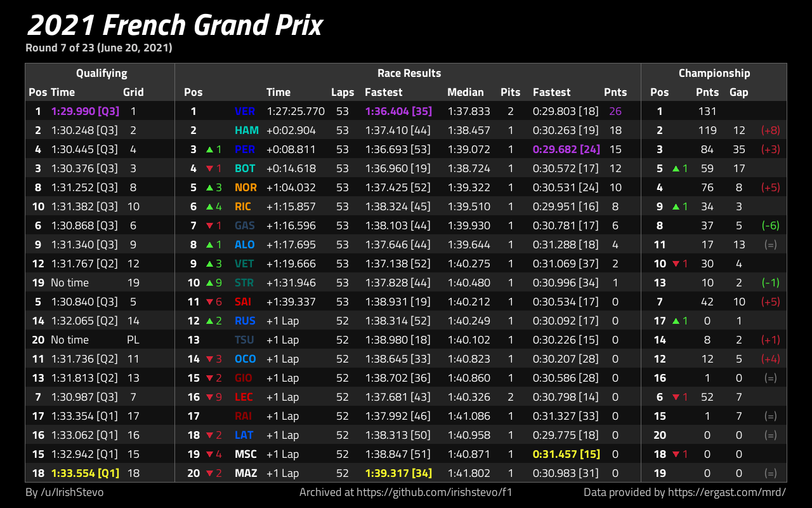Image resolution: width=812 pixels, height=508 pixels.
Task: Select the green up arrow next to NOR
Action: tap(209, 187)
